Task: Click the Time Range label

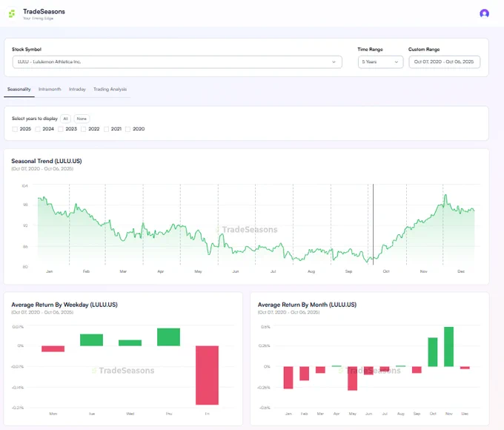Action: point(371,49)
